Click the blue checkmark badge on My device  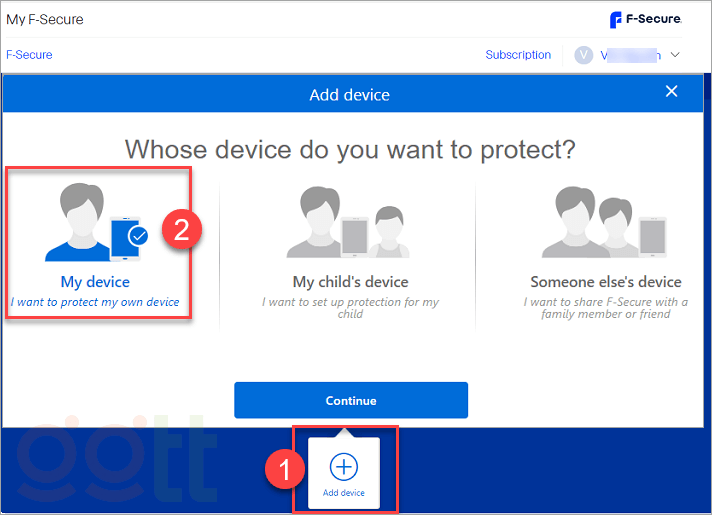point(138,236)
